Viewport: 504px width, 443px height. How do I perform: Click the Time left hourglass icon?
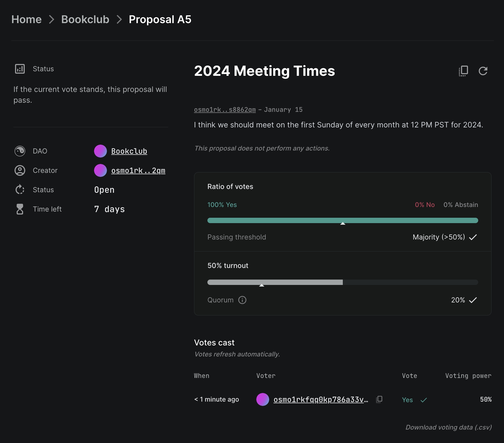click(20, 209)
